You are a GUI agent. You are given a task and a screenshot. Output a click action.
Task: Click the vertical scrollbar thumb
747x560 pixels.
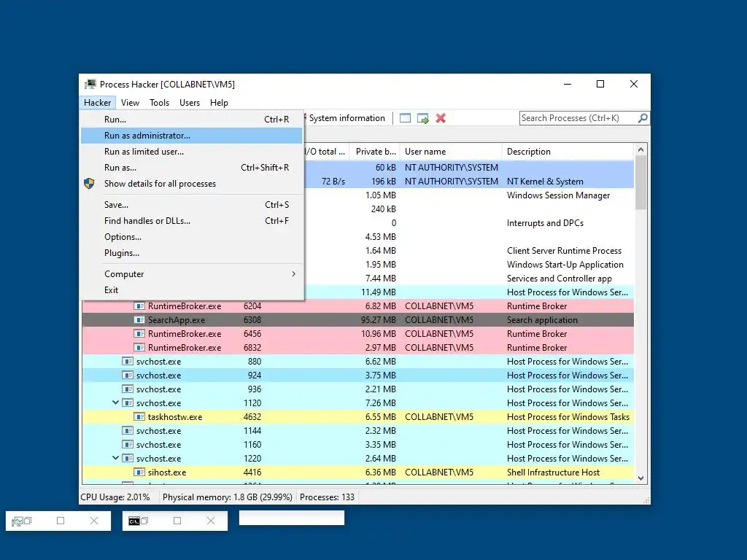[x=640, y=183]
